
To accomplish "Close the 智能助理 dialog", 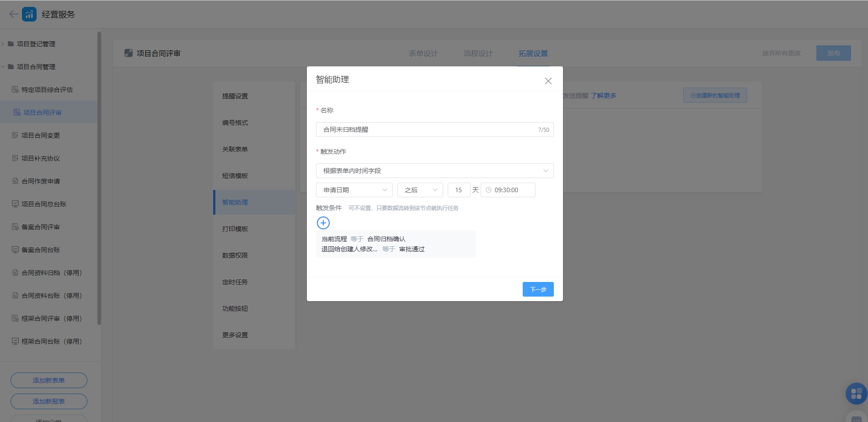I will click(x=548, y=81).
